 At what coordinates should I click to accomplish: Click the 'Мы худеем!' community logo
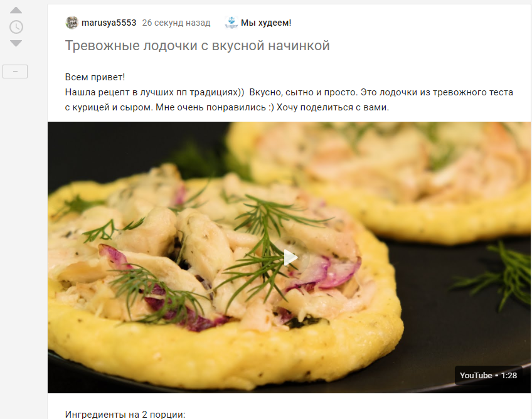point(231,23)
